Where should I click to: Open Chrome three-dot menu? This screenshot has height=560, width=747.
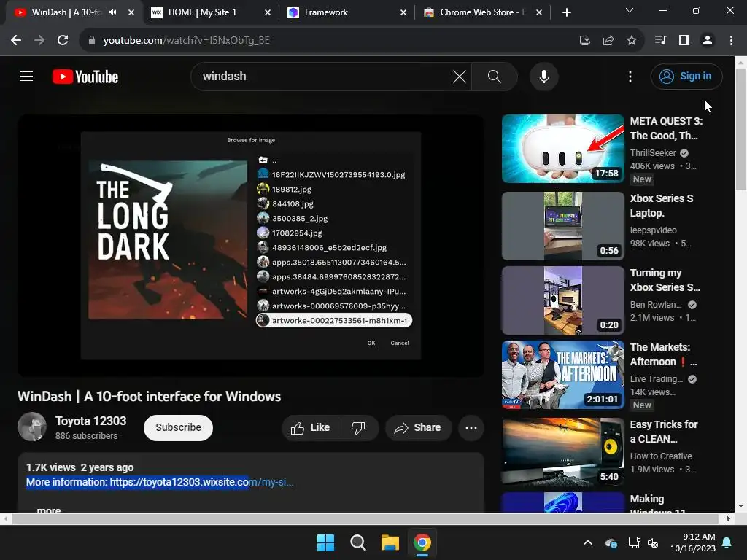731,41
